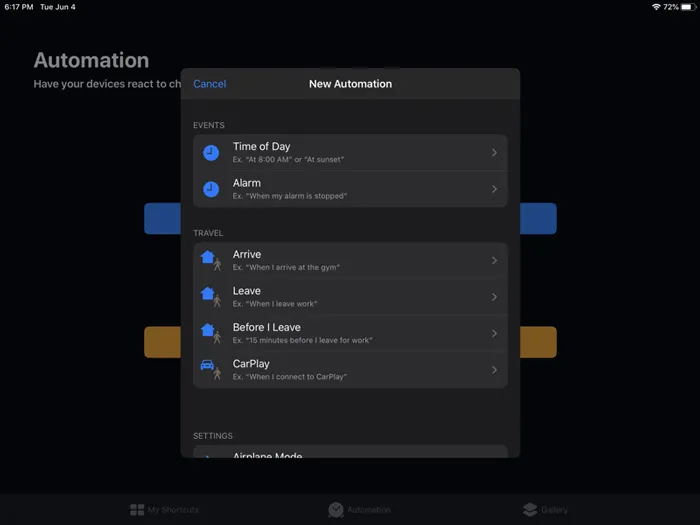
Task: Select the Leave house icon
Action: (210, 296)
